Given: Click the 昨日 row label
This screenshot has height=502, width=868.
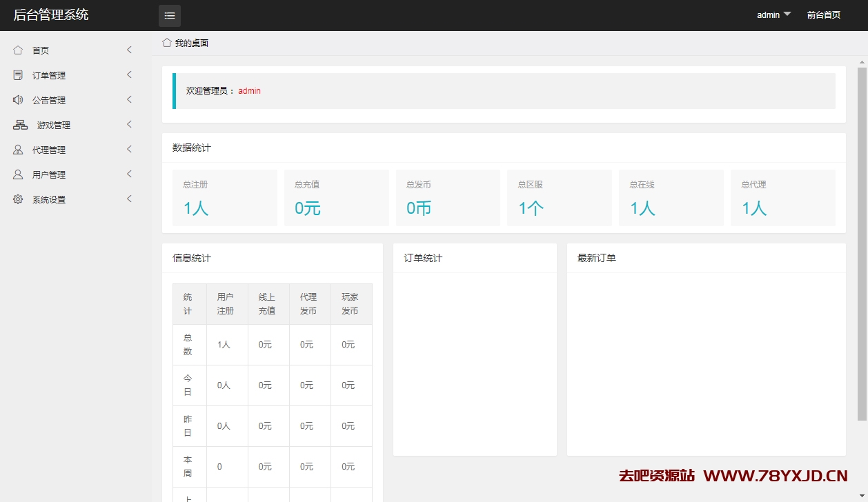Looking at the screenshot, I should click(189, 426).
